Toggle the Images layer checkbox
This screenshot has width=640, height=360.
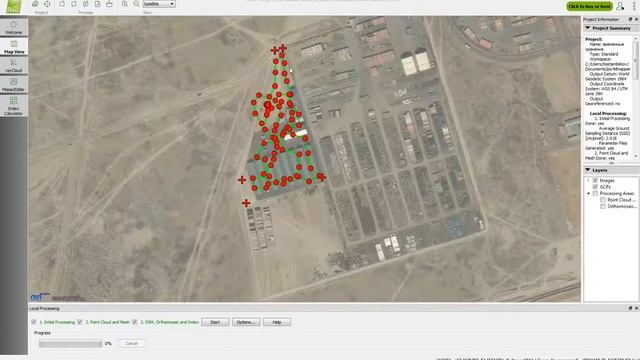595,180
